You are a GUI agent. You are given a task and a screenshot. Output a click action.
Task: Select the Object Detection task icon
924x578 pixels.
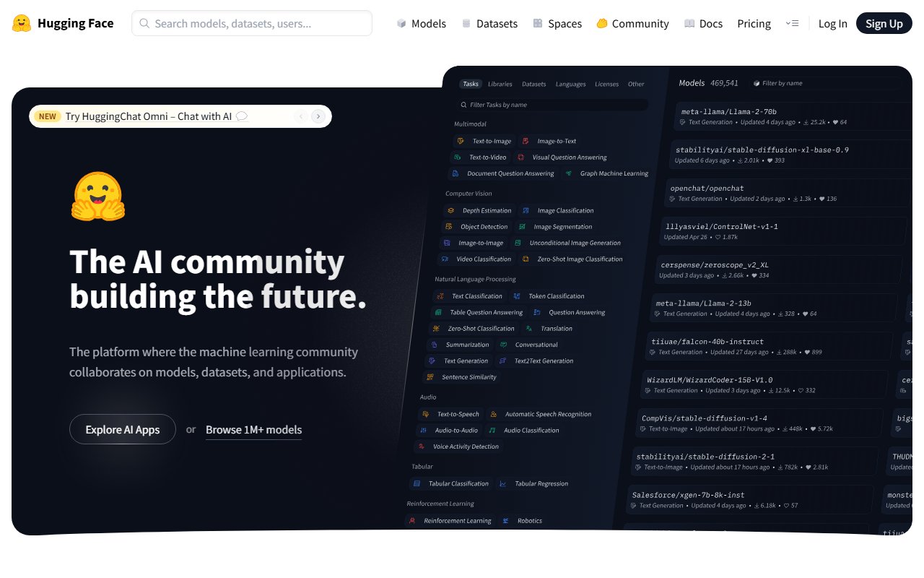(450, 226)
